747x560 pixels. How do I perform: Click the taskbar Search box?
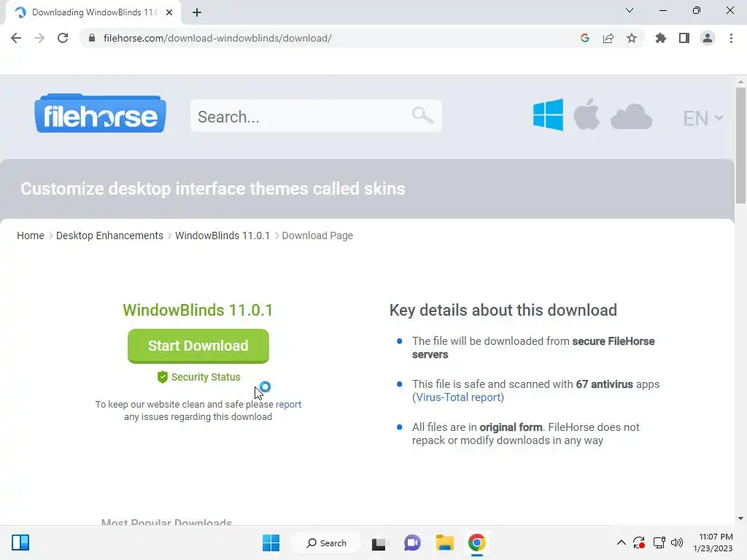click(327, 542)
